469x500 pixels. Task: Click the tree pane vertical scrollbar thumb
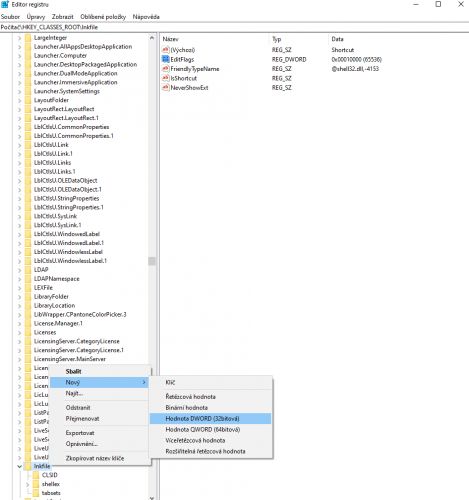tap(152, 261)
